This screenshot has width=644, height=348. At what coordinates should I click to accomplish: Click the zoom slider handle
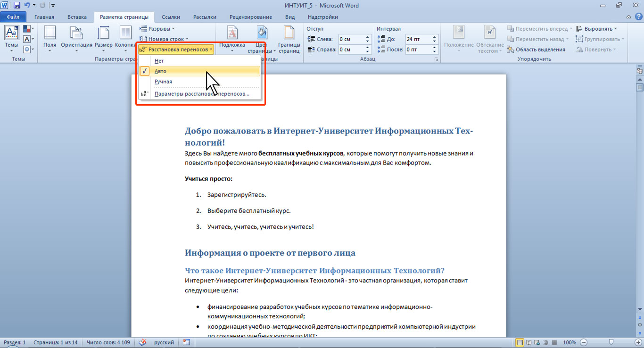(611, 342)
